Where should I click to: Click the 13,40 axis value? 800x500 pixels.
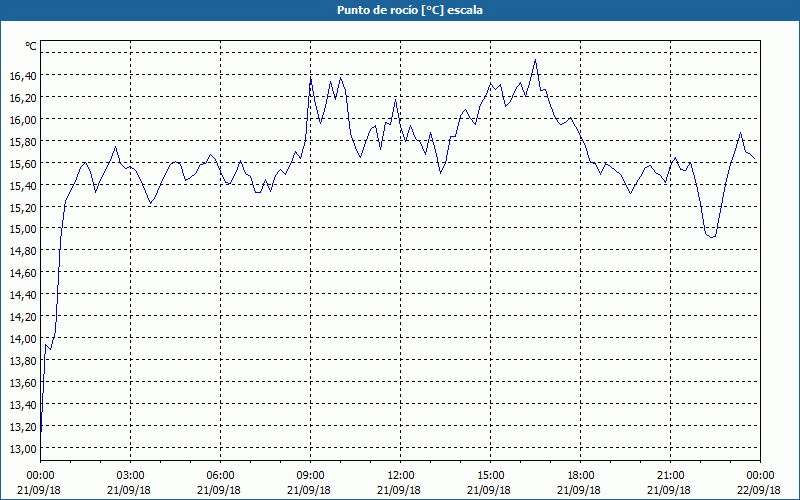point(23,405)
